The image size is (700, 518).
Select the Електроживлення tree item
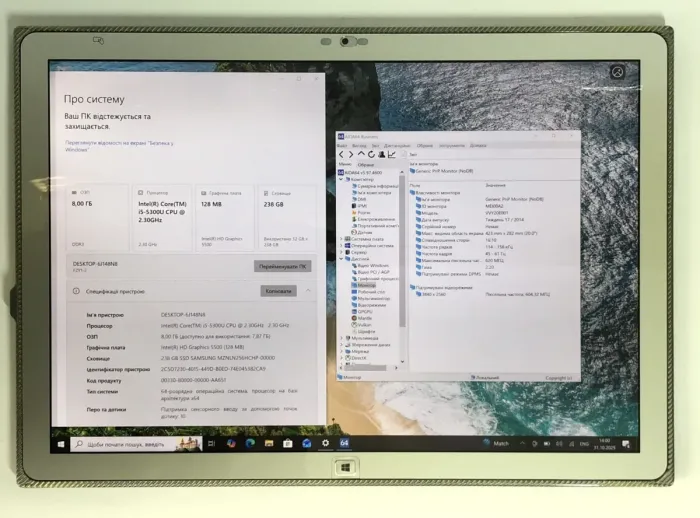tap(373, 219)
